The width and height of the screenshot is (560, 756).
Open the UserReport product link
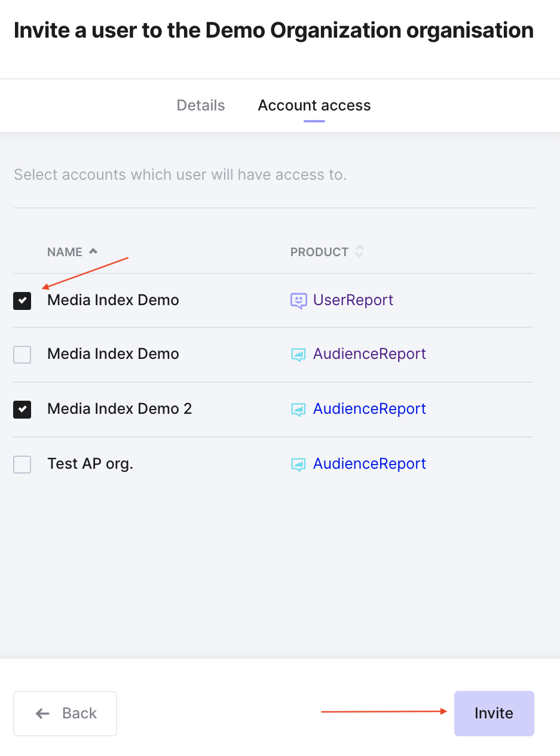353,300
